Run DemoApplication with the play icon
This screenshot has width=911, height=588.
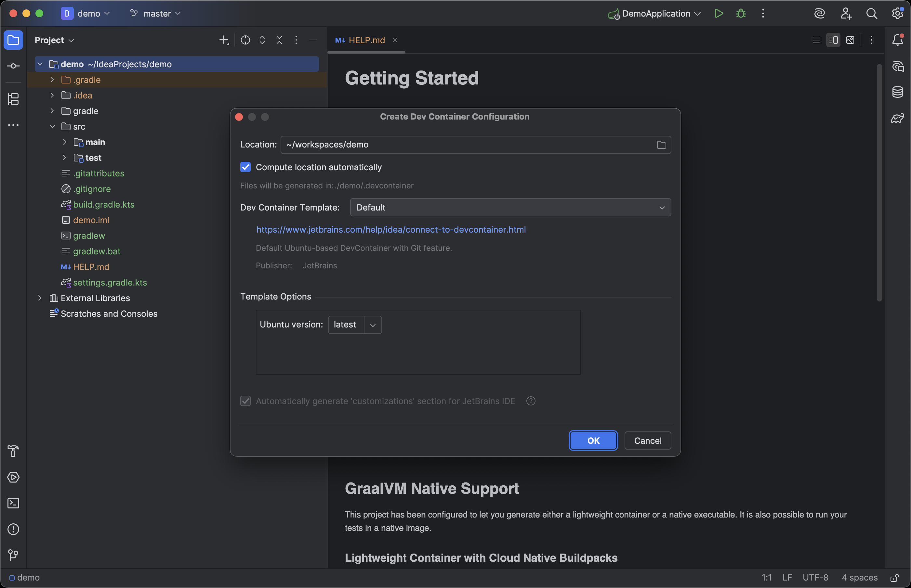coord(719,14)
